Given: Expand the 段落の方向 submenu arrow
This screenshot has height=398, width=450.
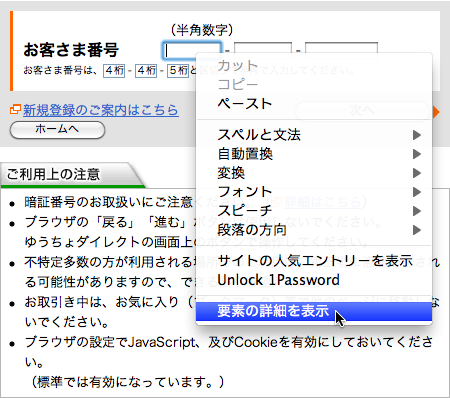Looking at the screenshot, I should click(x=417, y=230).
